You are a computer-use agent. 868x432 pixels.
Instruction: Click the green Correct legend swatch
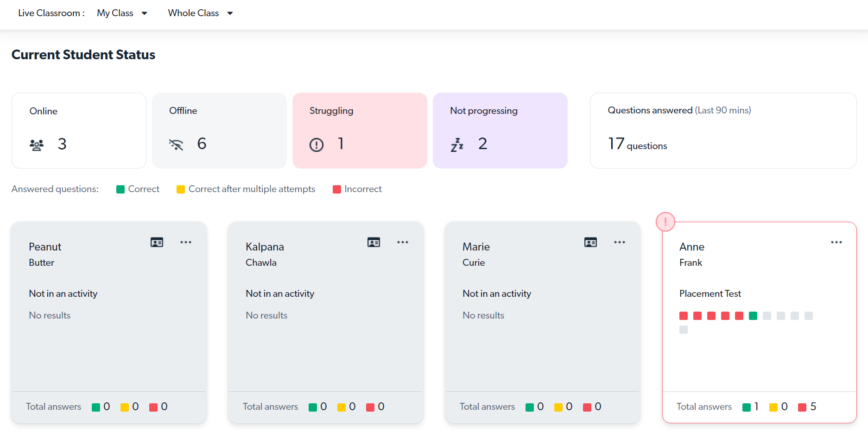click(120, 189)
